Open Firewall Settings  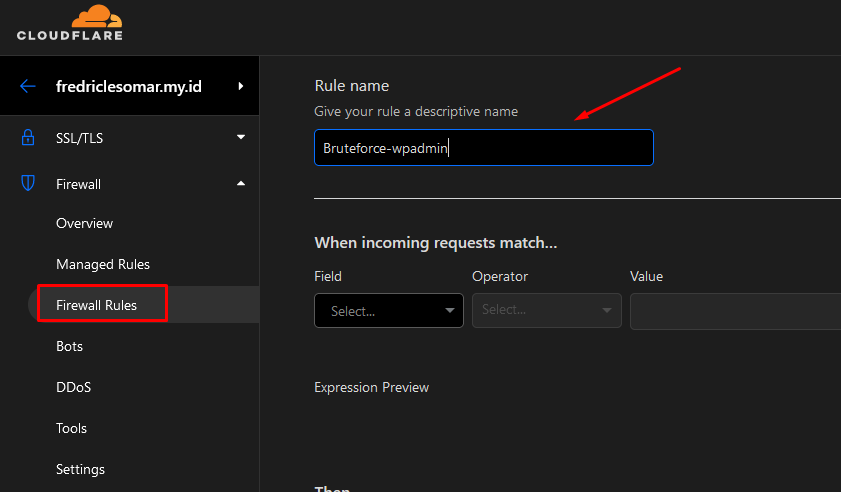point(80,469)
